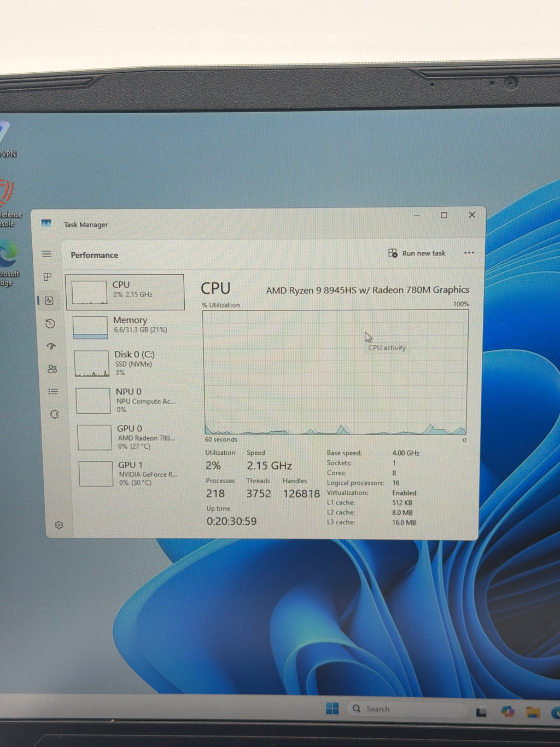This screenshot has height=747, width=560.
Task: Open Copilot from the taskbar
Action: click(x=507, y=711)
